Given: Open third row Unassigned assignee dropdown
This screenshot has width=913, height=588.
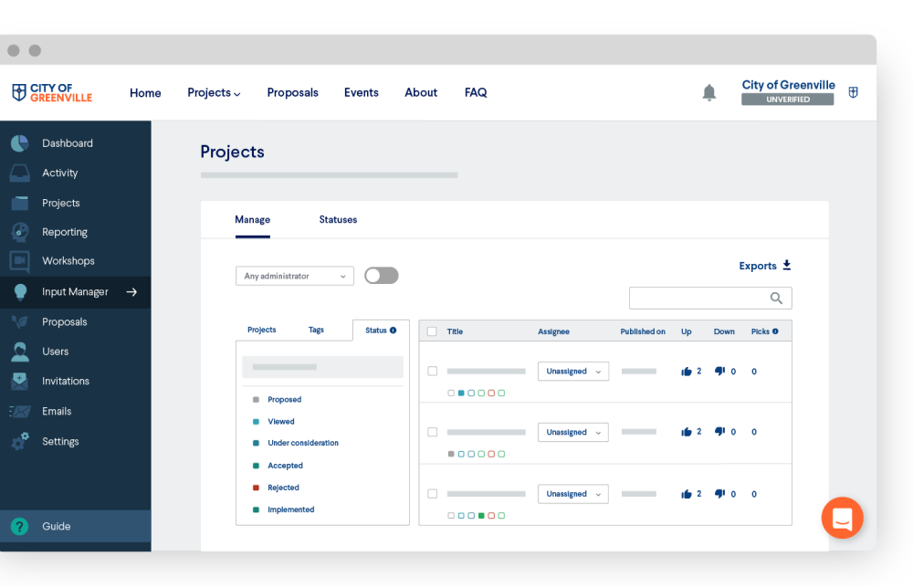Looking at the screenshot, I should point(573,494).
